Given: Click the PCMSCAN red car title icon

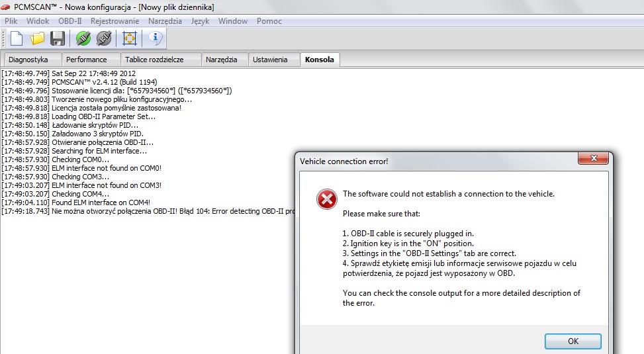Looking at the screenshot, I should pos(7,7).
